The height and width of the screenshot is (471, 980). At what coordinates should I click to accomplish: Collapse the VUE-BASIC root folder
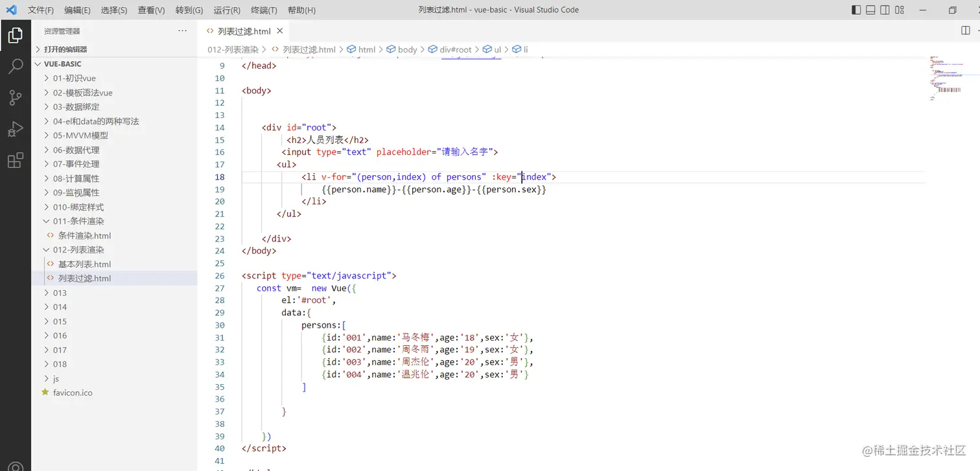[x=114, y=64]
